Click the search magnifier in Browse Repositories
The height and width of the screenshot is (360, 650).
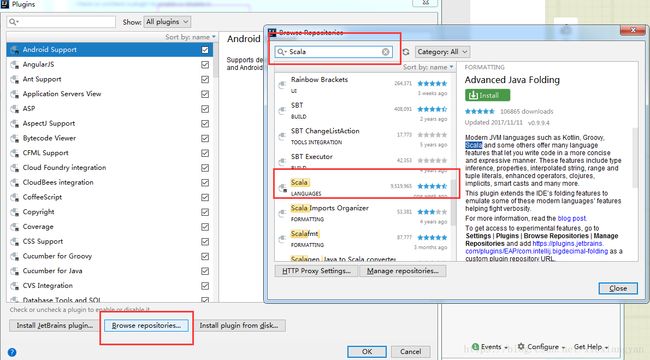[x=281, y=52]
